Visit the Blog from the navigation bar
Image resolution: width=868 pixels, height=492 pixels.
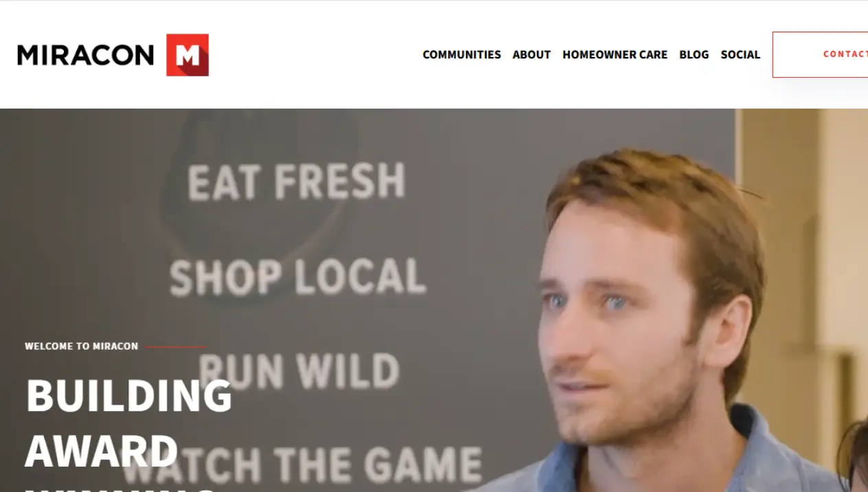694,54
